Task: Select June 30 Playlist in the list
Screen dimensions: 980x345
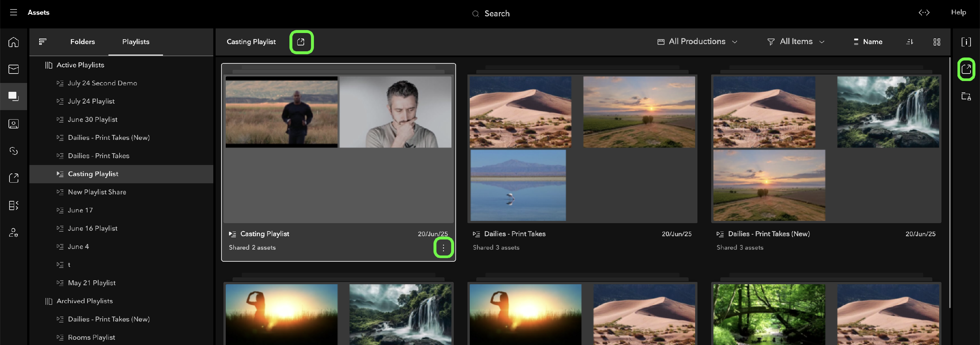Action: point(92,120)
